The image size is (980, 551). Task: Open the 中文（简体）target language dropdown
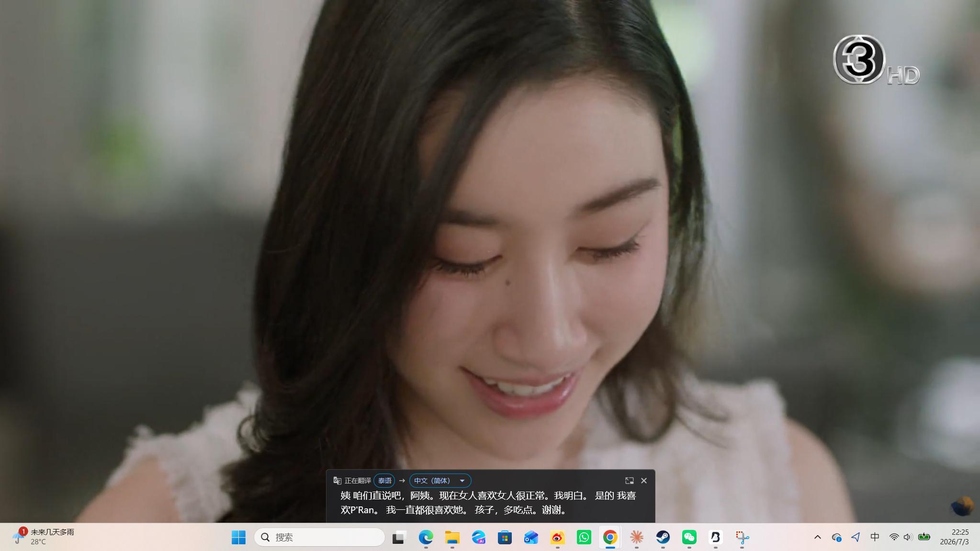(440, 481)
